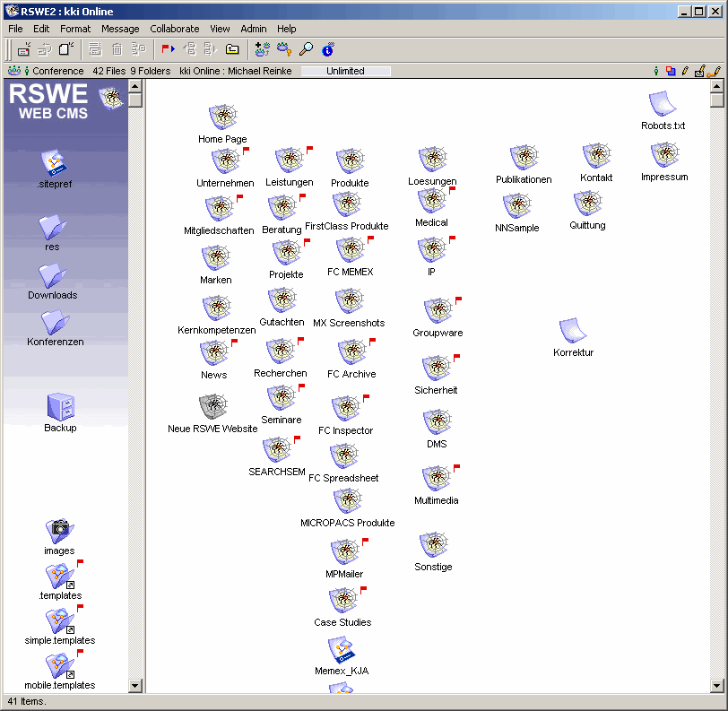728x711 pixels.
Task: Select the Memex_KJA icon
Action: tap(342, 650)
